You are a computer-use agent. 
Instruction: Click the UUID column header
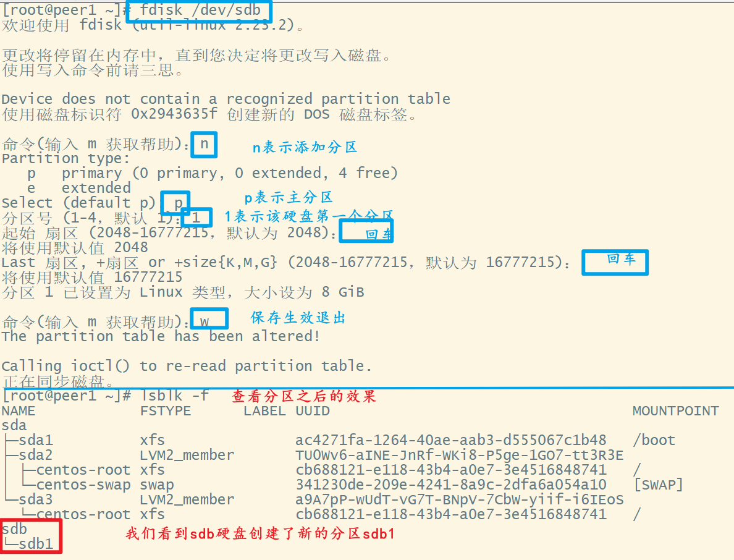pos(312,411)
